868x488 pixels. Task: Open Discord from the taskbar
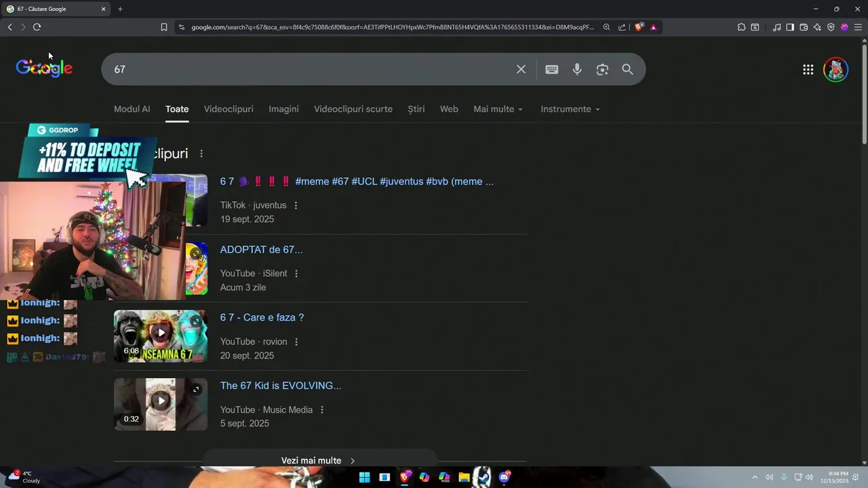[504, 477]
